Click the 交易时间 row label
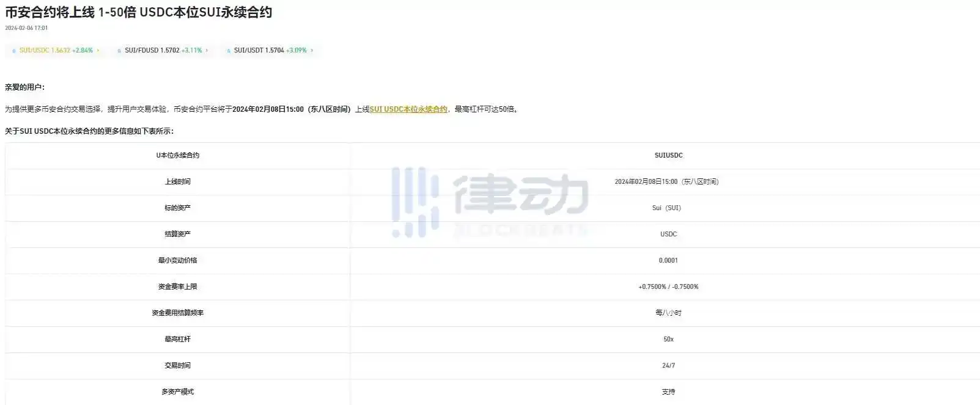Screen dimensions: 980x405 178,366
